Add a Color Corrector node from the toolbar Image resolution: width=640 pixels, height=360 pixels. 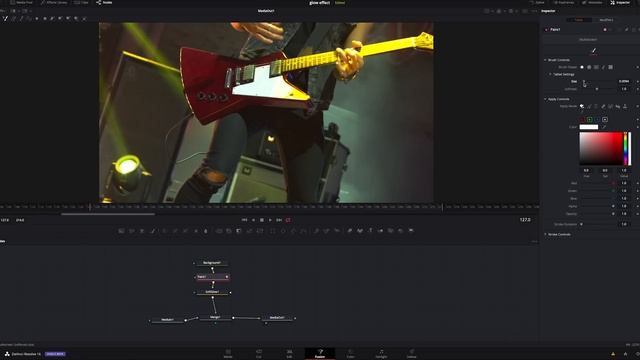[x=164, y=231]
